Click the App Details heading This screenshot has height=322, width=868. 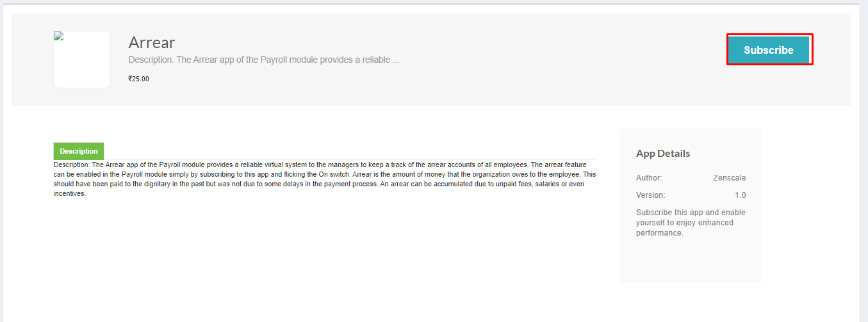tap(663, 154)
